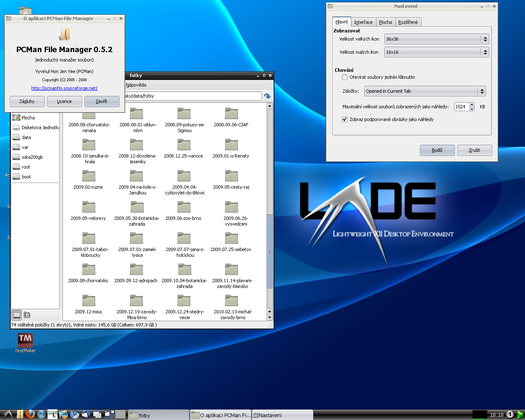
Task: Launch Chromium browser from the panel
Action: pyautogui.click(x=75, y=415)
